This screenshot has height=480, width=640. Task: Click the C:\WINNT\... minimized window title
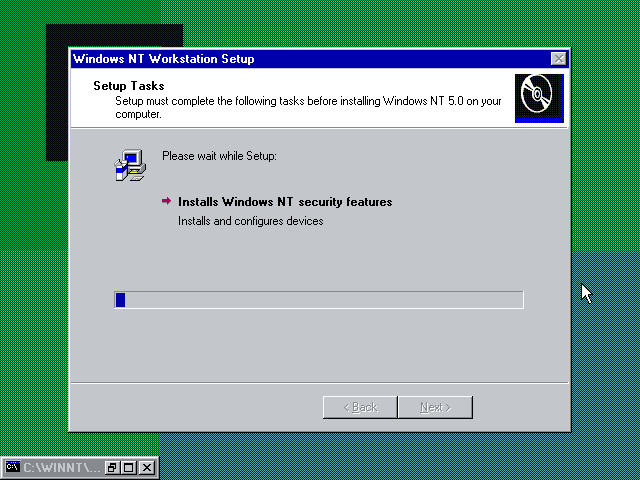(x=62, y=467)
